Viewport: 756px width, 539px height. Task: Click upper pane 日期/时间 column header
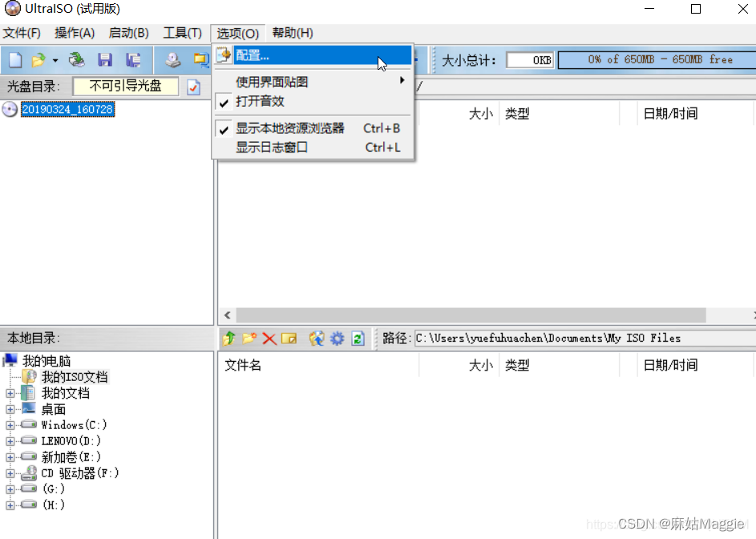pos(671,114)
